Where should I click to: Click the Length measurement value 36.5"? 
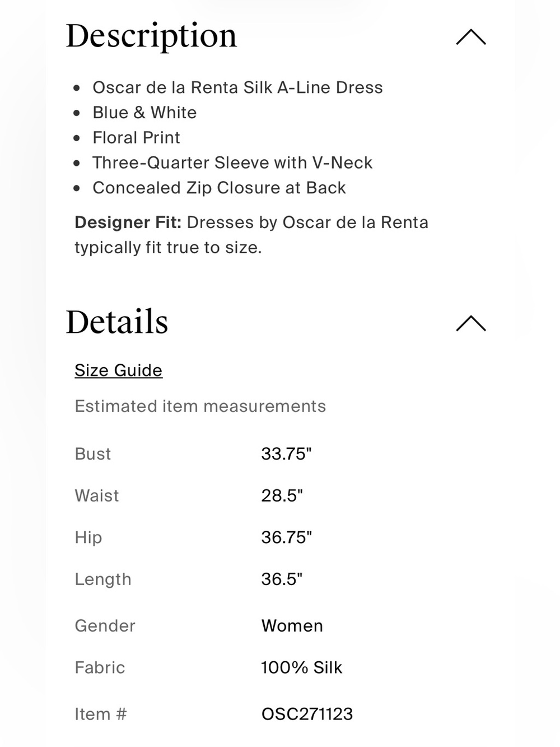(282, 579)
